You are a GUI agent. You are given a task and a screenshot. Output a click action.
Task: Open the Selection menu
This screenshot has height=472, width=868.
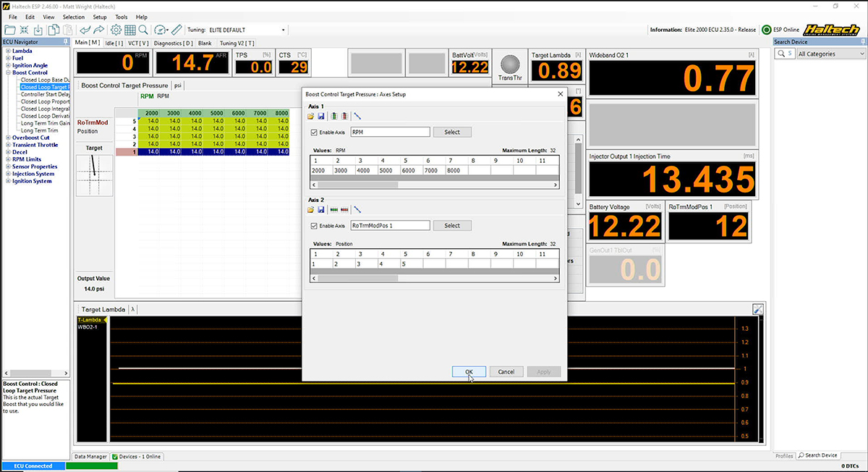(x=73, y=17)
